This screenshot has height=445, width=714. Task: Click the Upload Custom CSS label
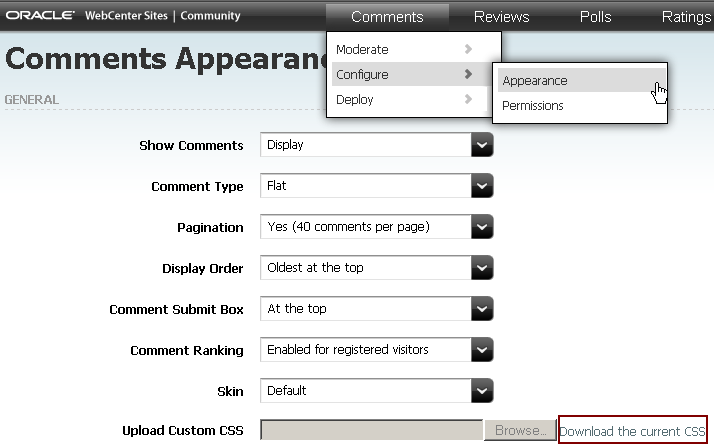pos(183,430)
